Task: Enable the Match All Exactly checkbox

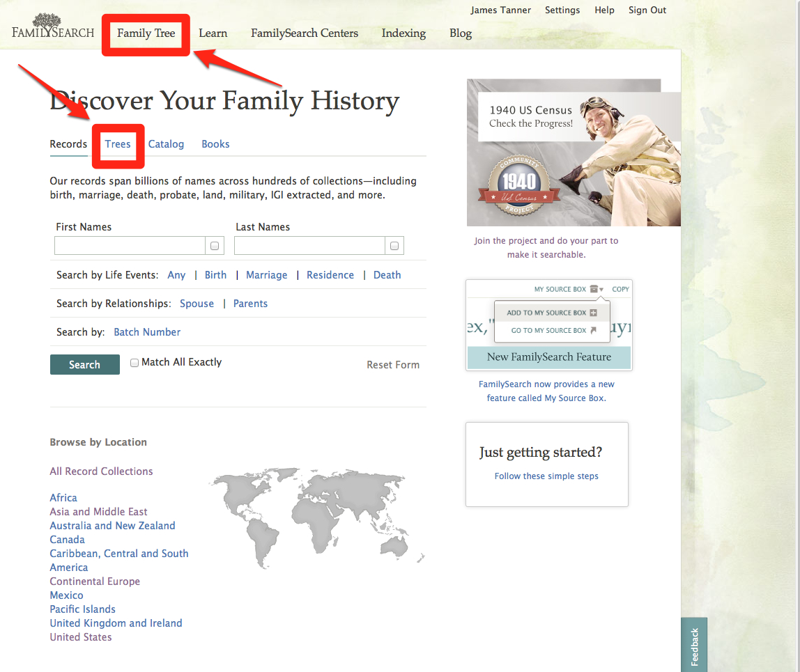Action: tap(134, 362)
